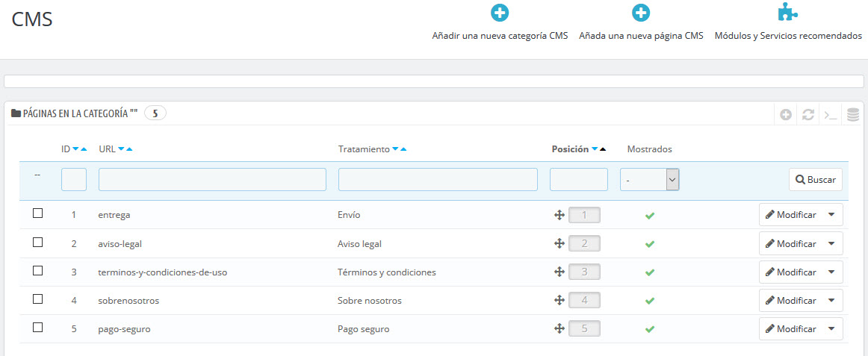
Task: Click the title cell Envío
Action: (349, 215)
